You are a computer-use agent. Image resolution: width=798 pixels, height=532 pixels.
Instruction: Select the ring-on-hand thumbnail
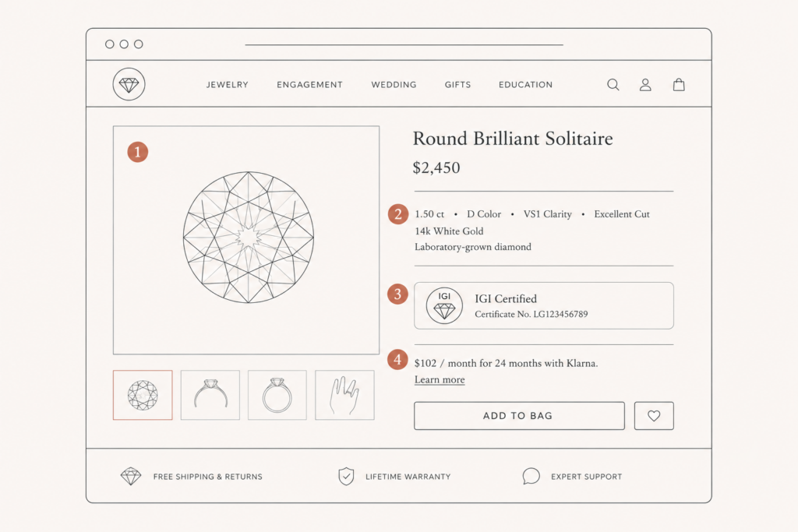click(344, 395)
